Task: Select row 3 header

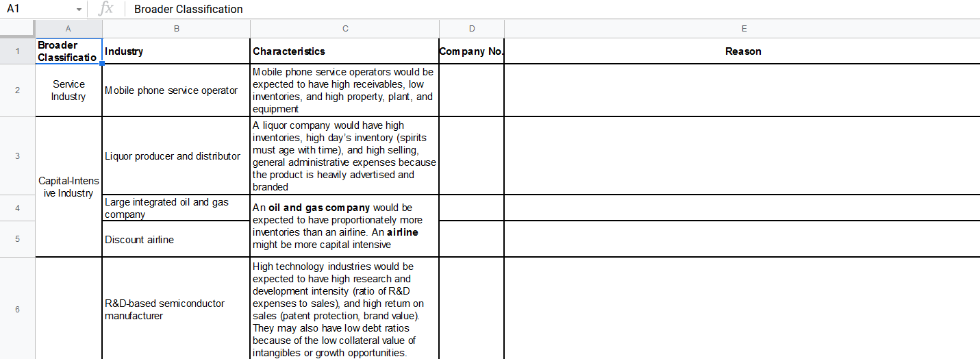Action: click(x=17, y=156)
